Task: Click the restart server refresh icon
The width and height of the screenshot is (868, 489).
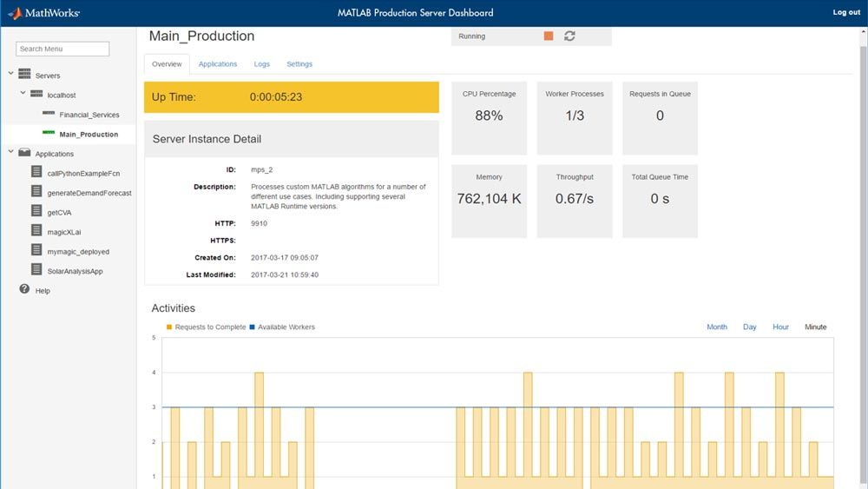Action: pos(569,36)
